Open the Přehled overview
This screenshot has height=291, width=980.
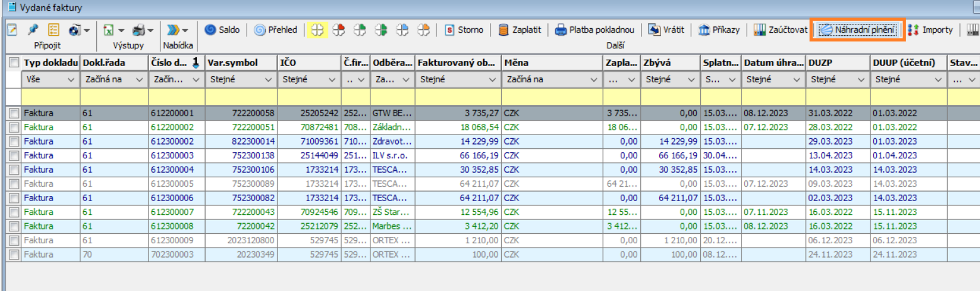276,30
